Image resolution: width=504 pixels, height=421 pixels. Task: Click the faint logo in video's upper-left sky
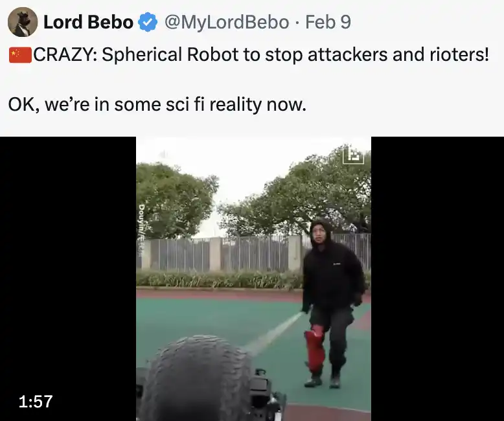point(165,155)
